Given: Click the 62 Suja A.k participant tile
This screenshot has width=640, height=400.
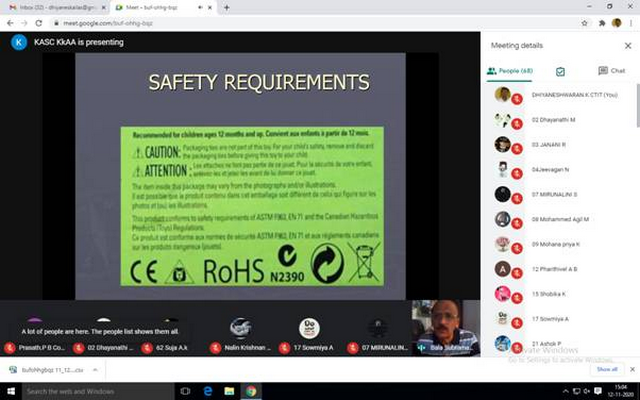Looking at the screenshot, I should (171, 329).
